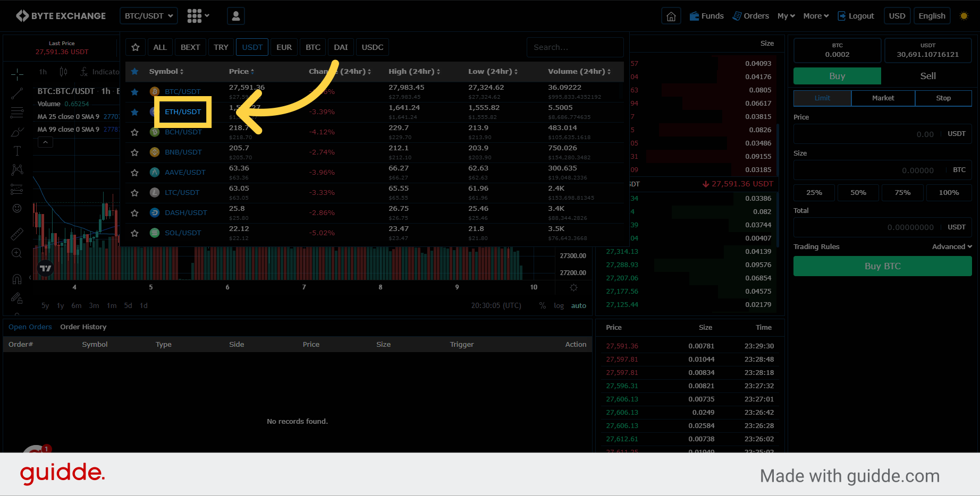Favorite DASH/USDT with its star
This screenshot has width=980, height=496.
tap(135, 213)
